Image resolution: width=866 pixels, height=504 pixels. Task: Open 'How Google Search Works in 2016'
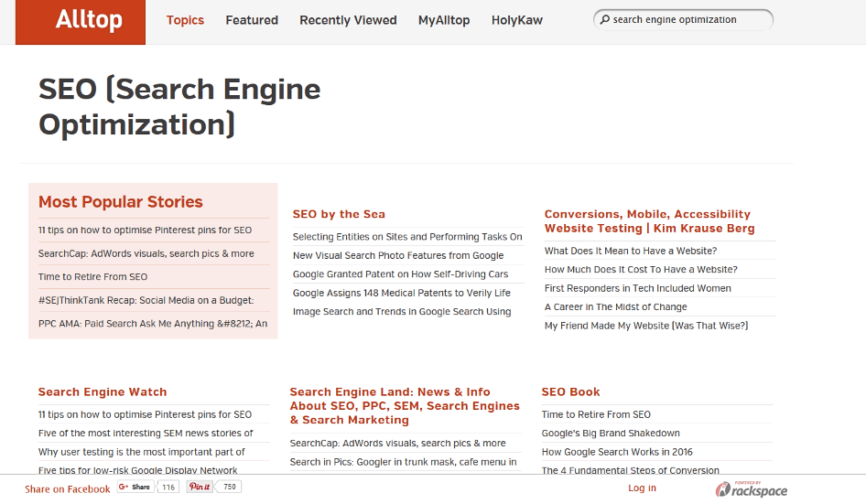click(617, 452)
